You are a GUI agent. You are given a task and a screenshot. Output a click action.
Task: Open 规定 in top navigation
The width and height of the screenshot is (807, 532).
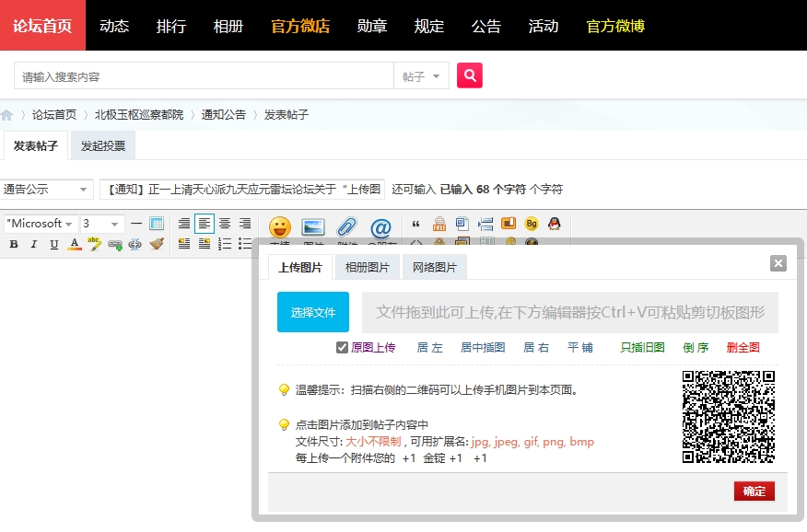[428, 26]
